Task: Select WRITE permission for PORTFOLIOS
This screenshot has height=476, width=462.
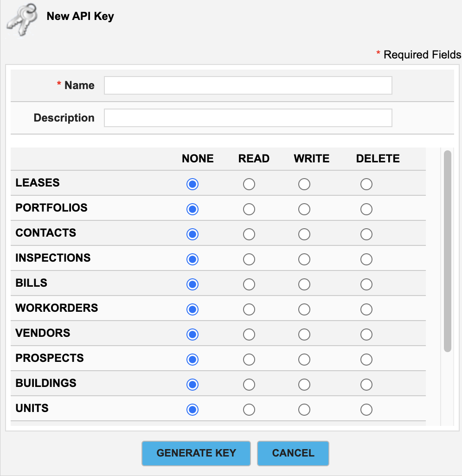Action: (x=304, y=209)
